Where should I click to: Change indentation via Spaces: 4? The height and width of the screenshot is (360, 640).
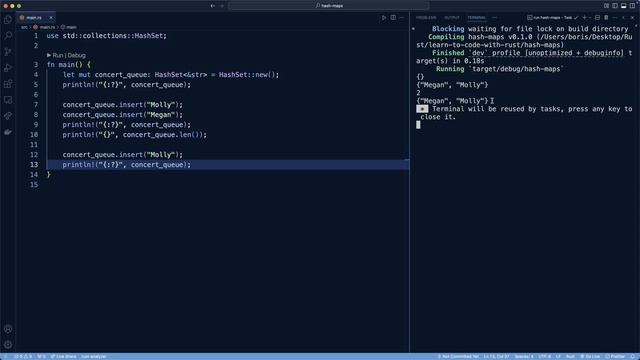click(524, 356)
